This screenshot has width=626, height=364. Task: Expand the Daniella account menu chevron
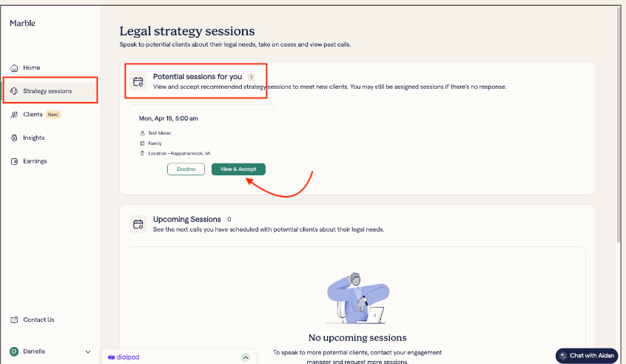(x=88, y=351)
